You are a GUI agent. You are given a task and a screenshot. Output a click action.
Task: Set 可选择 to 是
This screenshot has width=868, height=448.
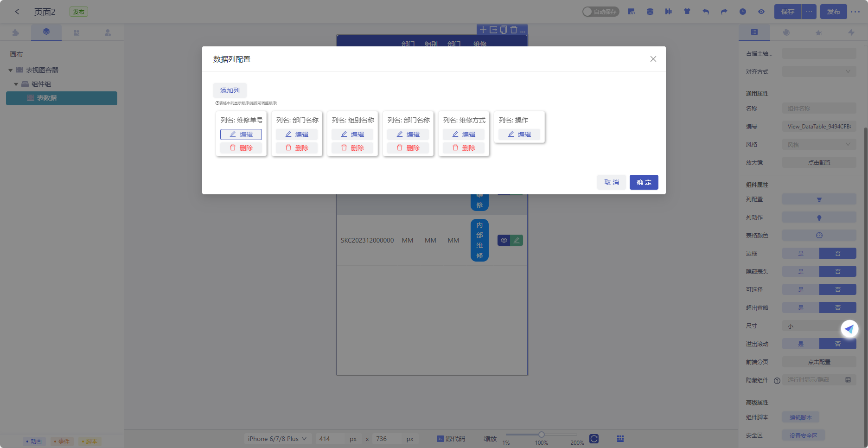click(801, 290)
